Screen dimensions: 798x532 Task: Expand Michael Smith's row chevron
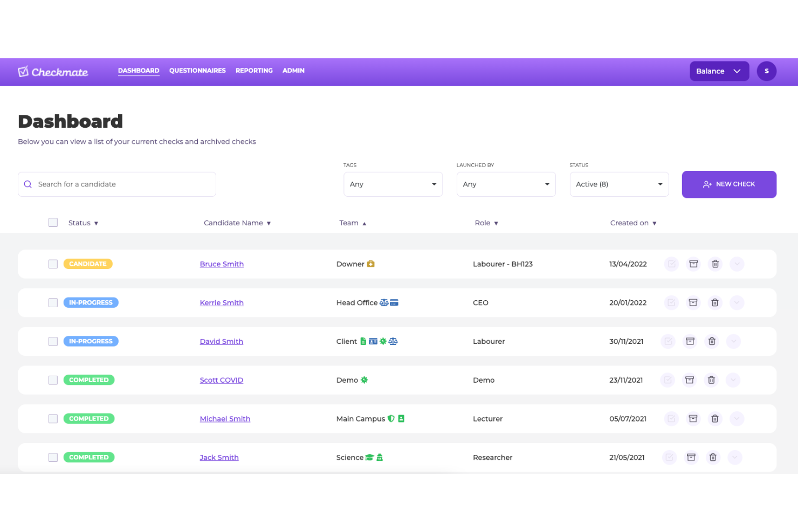[737, 419]
